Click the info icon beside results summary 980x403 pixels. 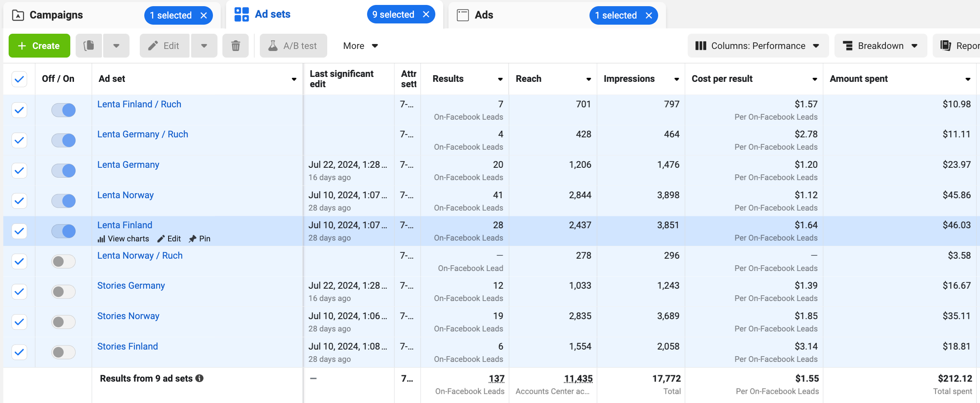[x=199, y=378]
